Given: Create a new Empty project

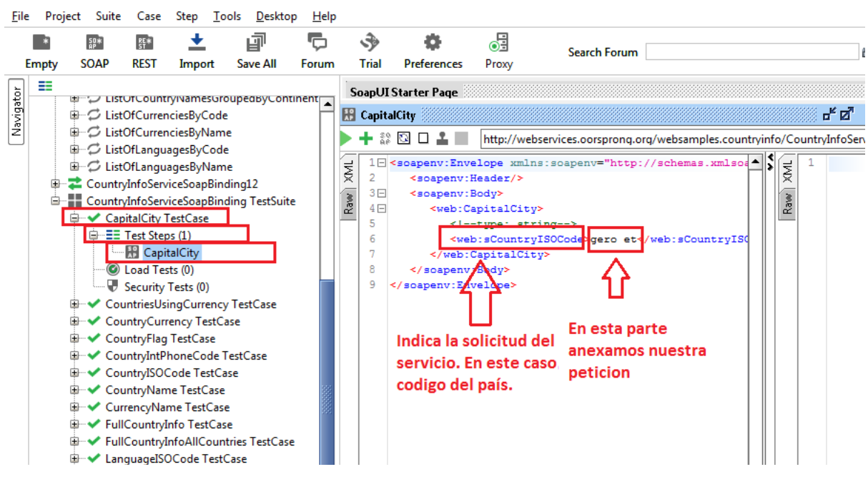Looking at the screenshot, I should (41, 49).
